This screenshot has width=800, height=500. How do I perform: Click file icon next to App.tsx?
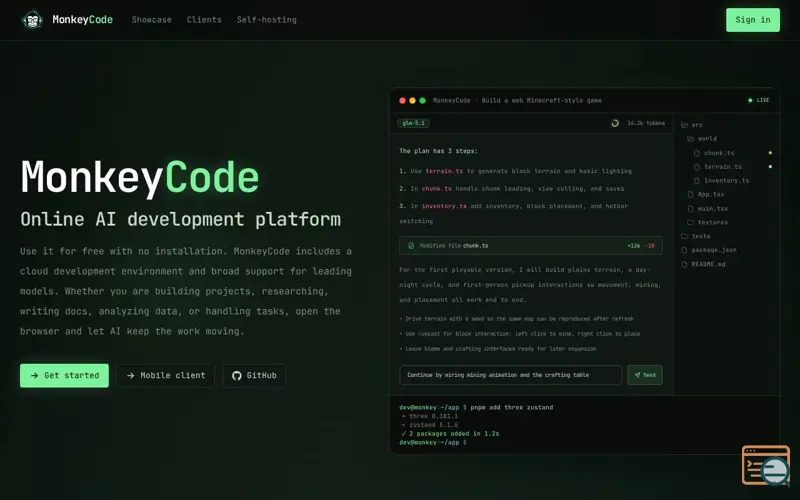(x=690, y=194)
